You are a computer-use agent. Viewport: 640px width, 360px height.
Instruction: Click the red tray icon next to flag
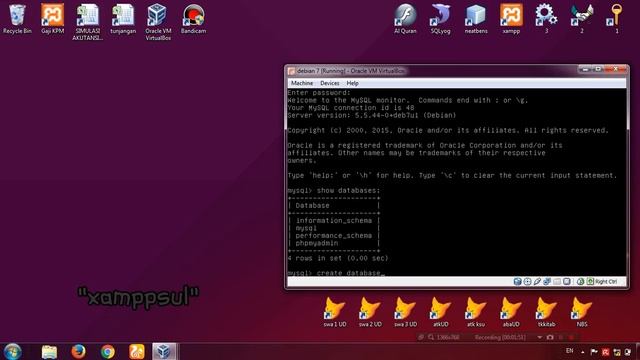pos(605,352)
